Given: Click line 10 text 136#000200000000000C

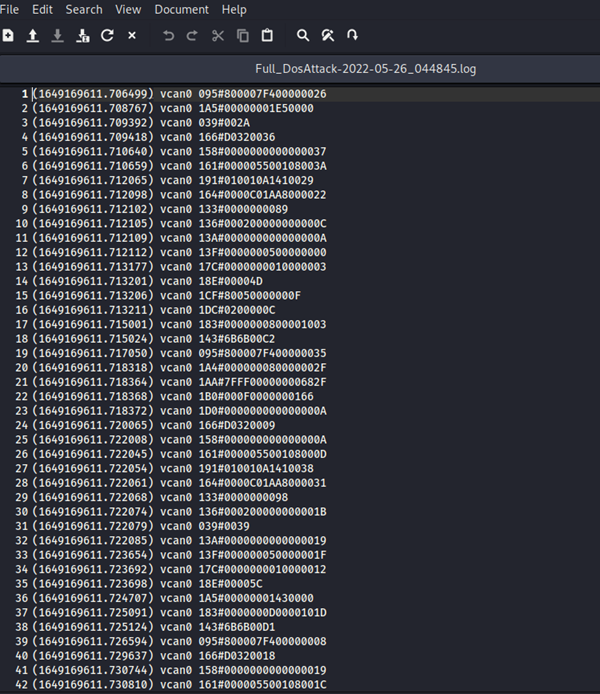Looking at the screenshot, I should pyautogui.click(x=262, y=224).
